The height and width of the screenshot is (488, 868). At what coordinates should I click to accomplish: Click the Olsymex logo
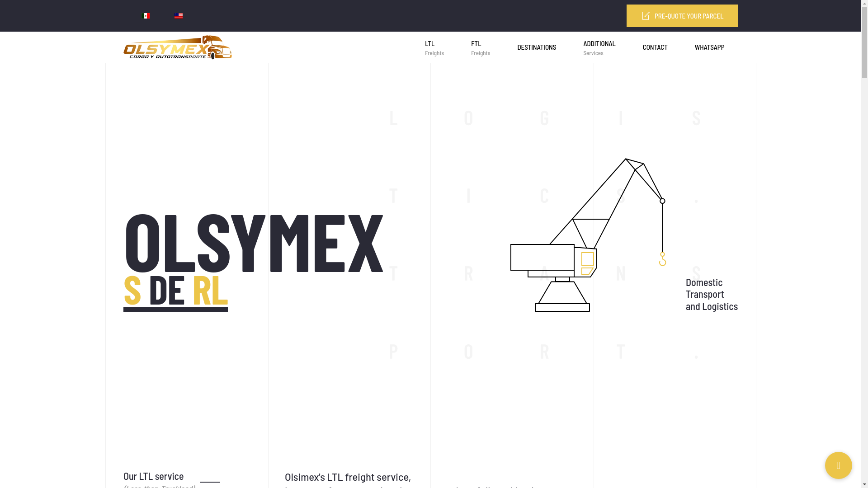[177, 47]
